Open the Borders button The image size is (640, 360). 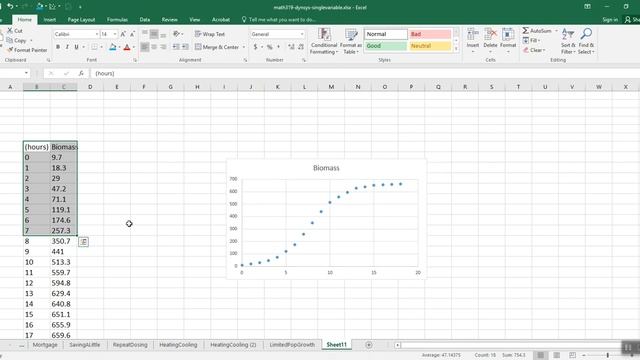tap(94, 47)
